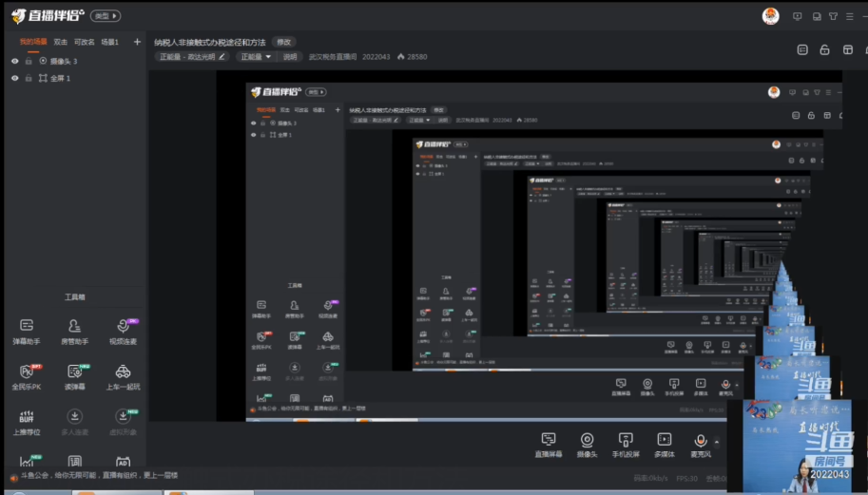Click the layout icon right of the unlock icon
Image resolution: width=868 pixels, height=495 pixels.
tap(847, 49)
